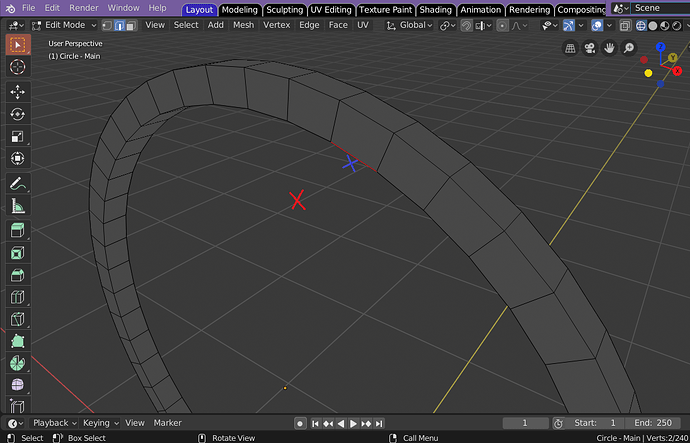Screen dimensions: 690x443
Task: Click the zoom view magnifier icon
Action: pos(629,48)
